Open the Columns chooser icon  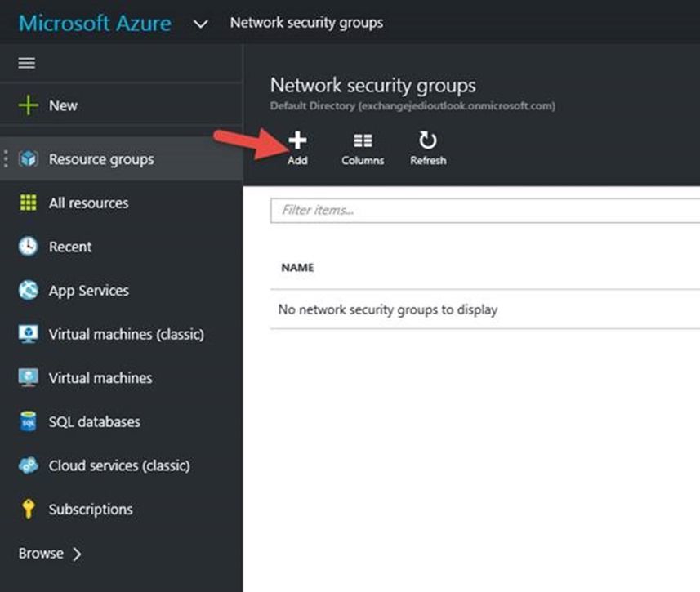(x=363, y=141)
